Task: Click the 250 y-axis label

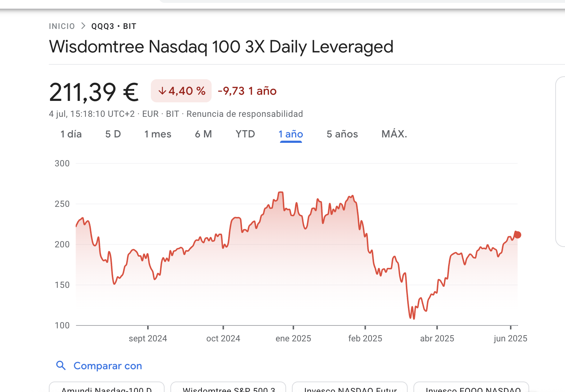Action: [62, 204]
